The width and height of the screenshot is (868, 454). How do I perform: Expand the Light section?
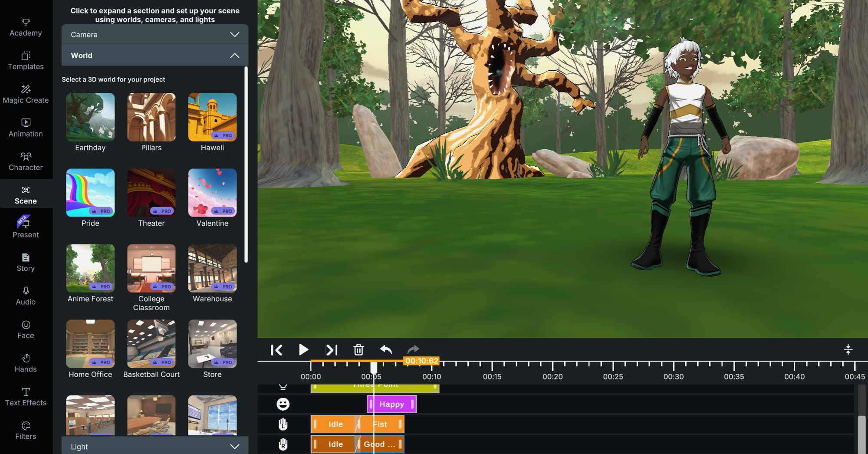(x=154, y=446)
